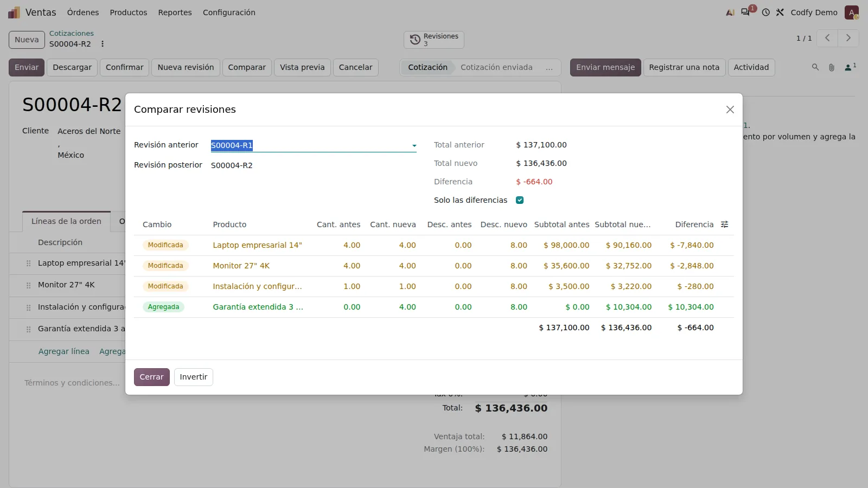Open attachments paperclip icon
Screen dimensions: 868x488
coord(831,67)
